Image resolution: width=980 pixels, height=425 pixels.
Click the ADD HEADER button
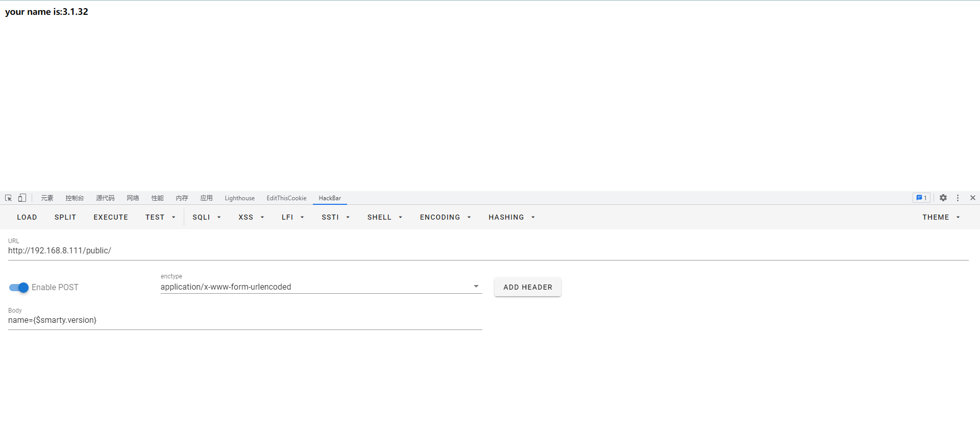point(527,287)
